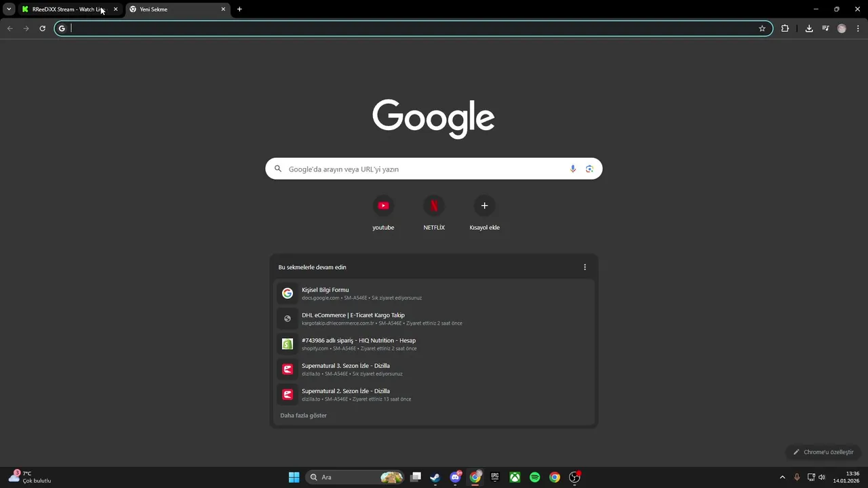Viewport: 868px width, 488px height.
Task: Open options for Bu sekmelerle devam edin
Action: pyautogui.click(x=585, y=267)
